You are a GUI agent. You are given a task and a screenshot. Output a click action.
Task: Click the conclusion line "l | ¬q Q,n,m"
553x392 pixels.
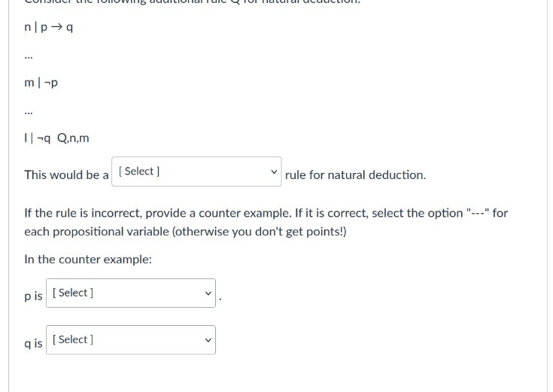point(56,138)
